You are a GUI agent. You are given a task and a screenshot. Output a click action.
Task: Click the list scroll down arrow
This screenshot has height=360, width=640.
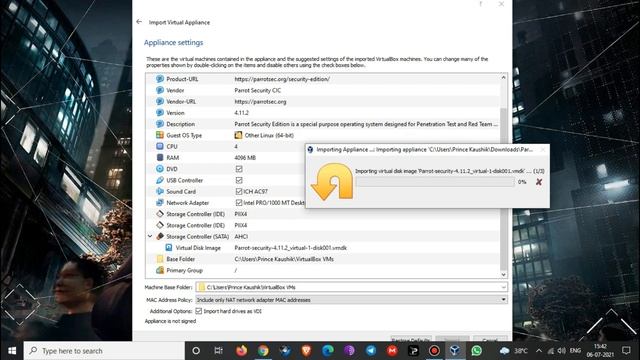503,274
